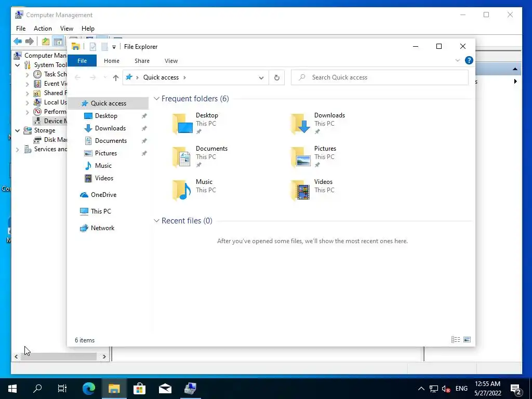Open the address bar history dropdown
This screenshot has width=532, height=399.
(x=261, y=78)
